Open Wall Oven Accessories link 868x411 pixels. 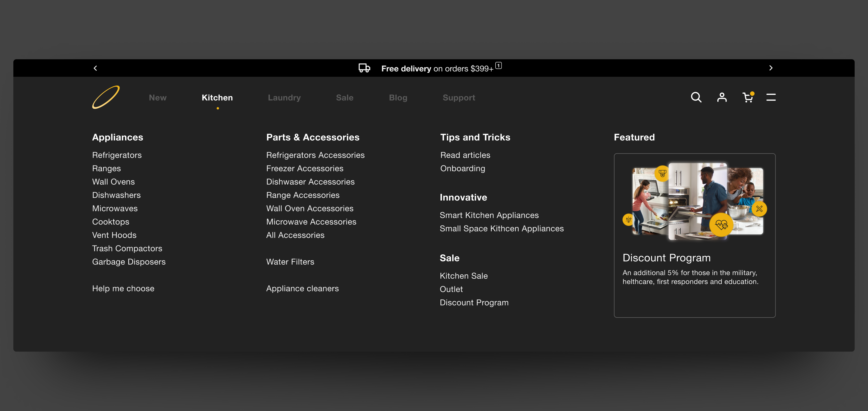(x=310, y=208)
